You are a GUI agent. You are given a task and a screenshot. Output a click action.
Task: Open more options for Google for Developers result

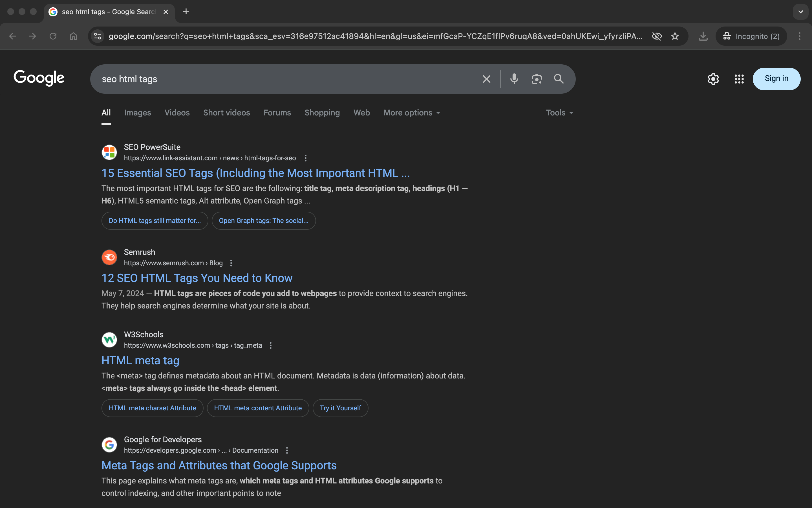(x=287, y=450)
